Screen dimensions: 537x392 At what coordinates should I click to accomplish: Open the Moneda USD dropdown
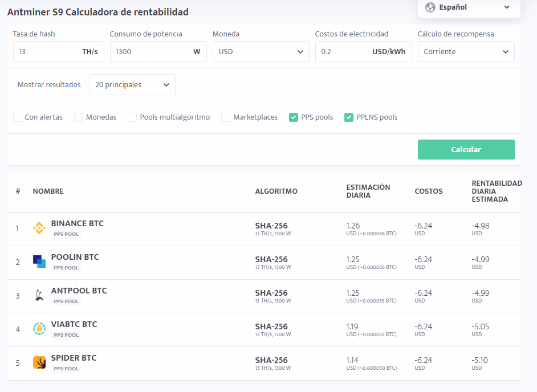261,52
